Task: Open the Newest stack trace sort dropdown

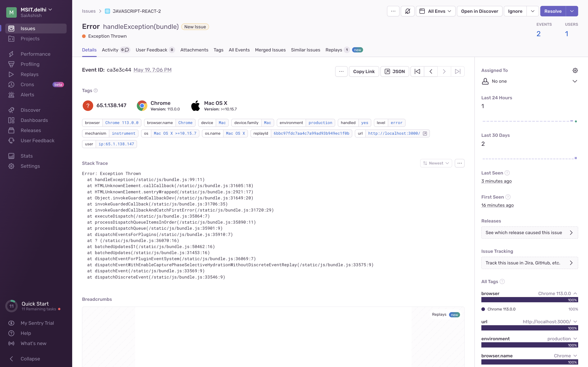Action: 436,163
